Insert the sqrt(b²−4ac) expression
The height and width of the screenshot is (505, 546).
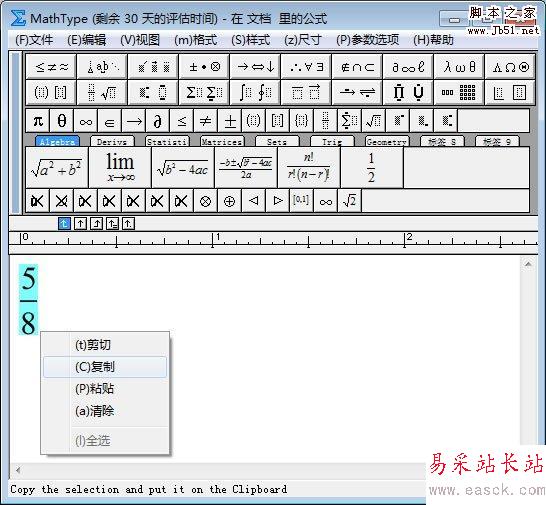(183, 168)
